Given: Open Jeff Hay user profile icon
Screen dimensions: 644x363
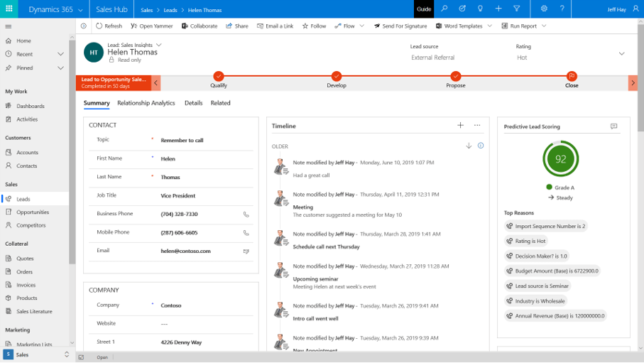Looking at the screenshot, I should pos(636,9).
